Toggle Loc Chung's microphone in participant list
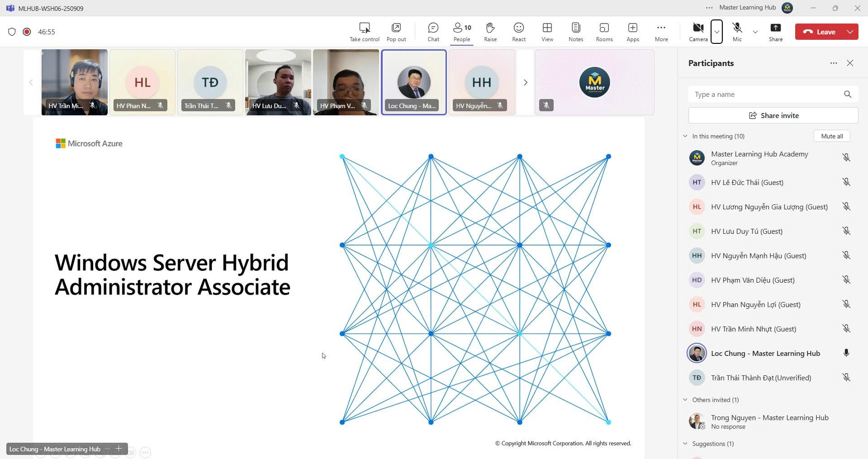 click(x=846, y=353)
